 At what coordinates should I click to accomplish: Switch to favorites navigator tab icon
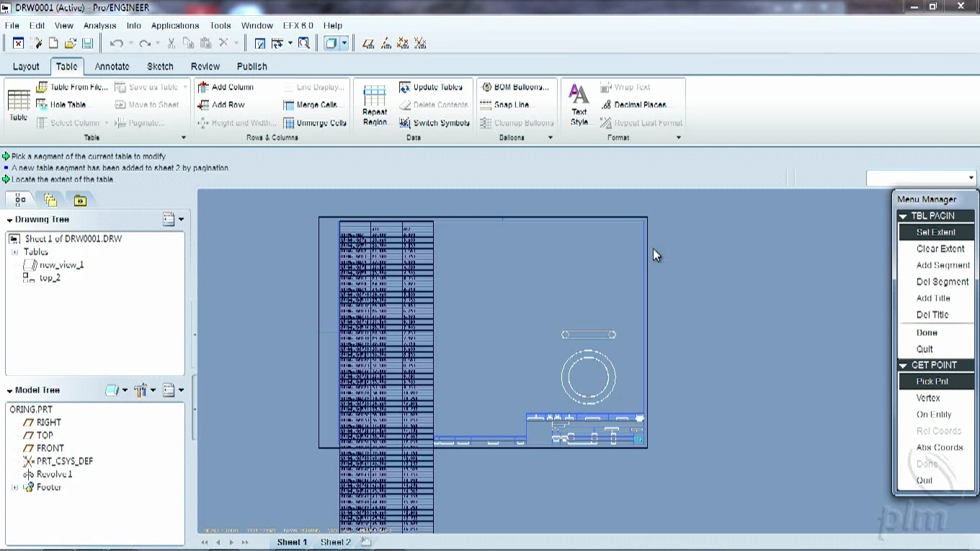(x=80, y=200)
